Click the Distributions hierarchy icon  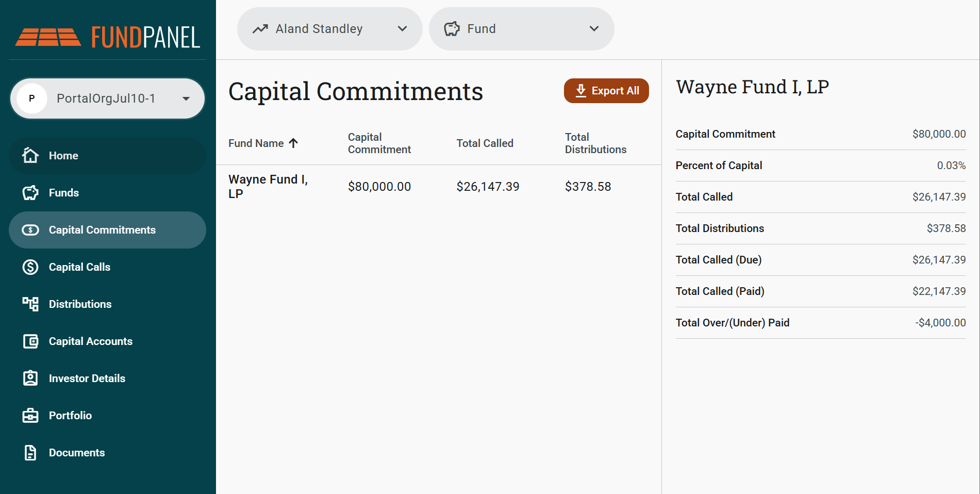(30, 304)
